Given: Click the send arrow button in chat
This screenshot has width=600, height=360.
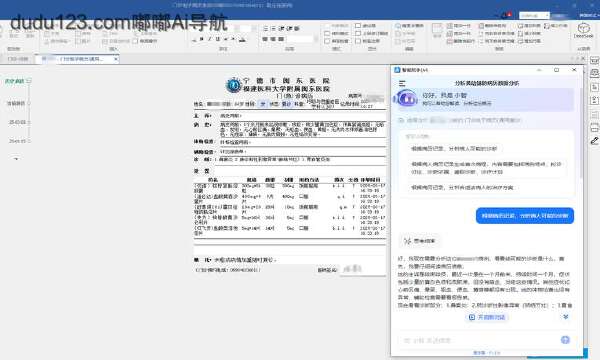Looking at the screenshot, I should 565,340.
